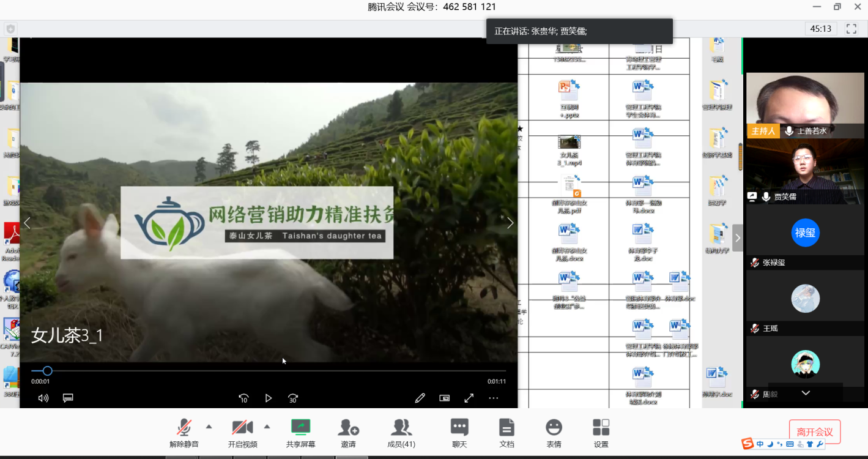Open the 表情 emoji reactions

tap(554, 432)
